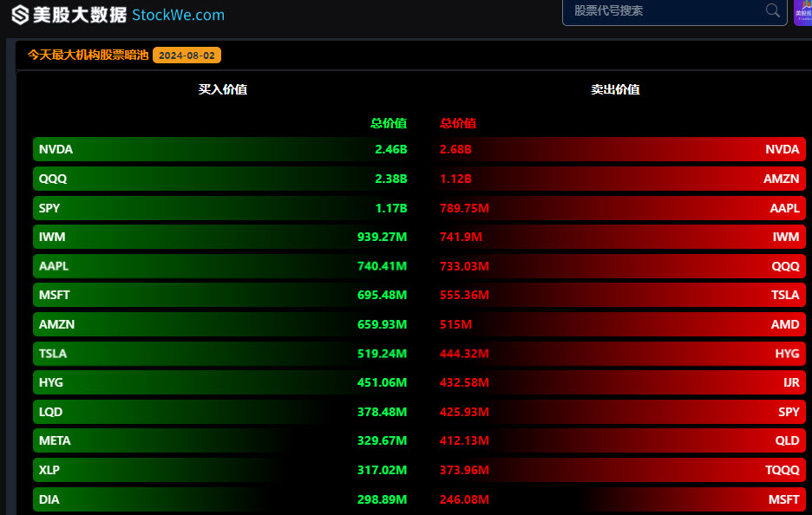812x515 pixels.
Task: Select the MSFT buy row
Action: click(x=222, y=295)
